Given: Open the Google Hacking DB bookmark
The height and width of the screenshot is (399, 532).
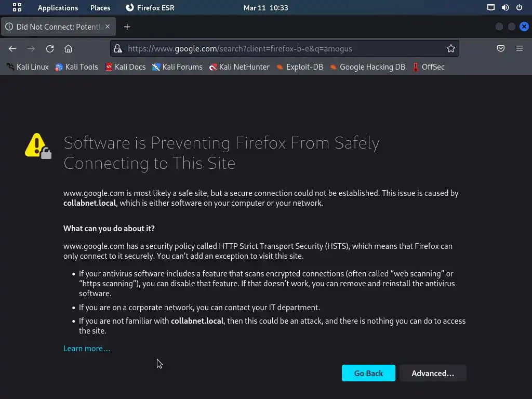Looking at the screenshot, I should point(368,67).
